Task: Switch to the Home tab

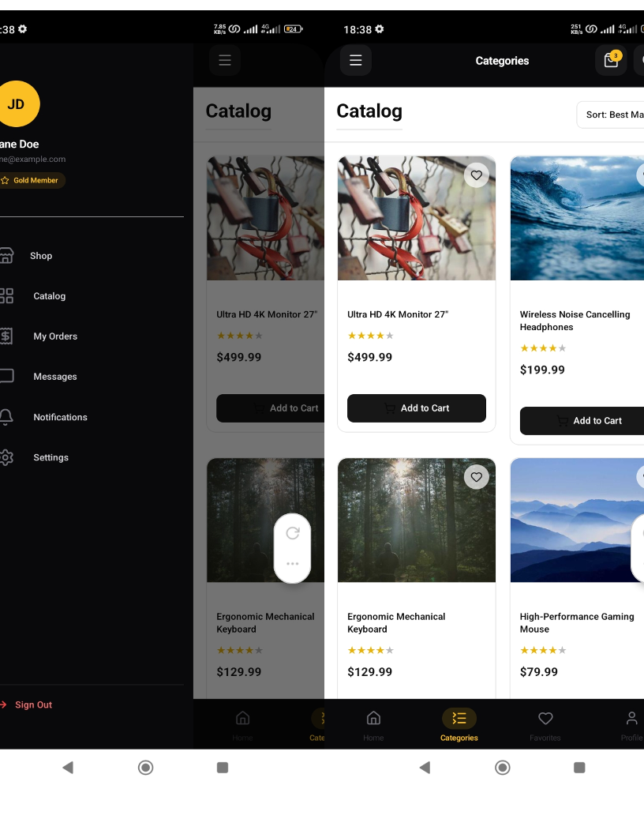Action: (373, 725)
